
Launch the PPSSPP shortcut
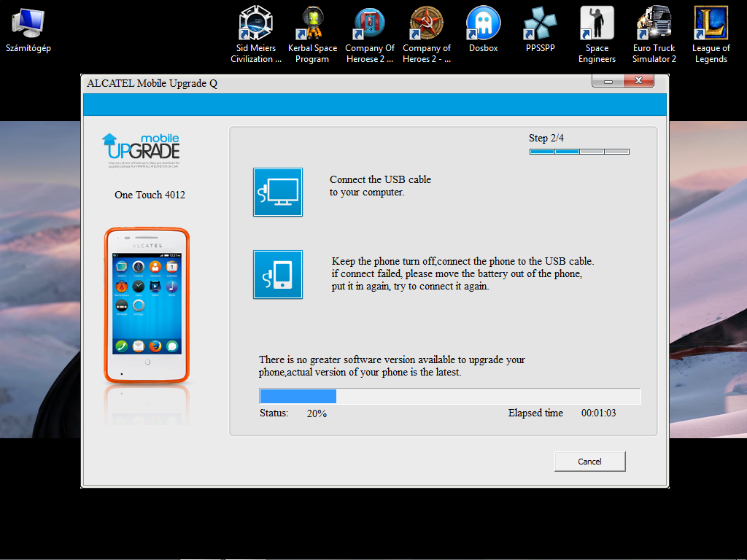[541, 29]
